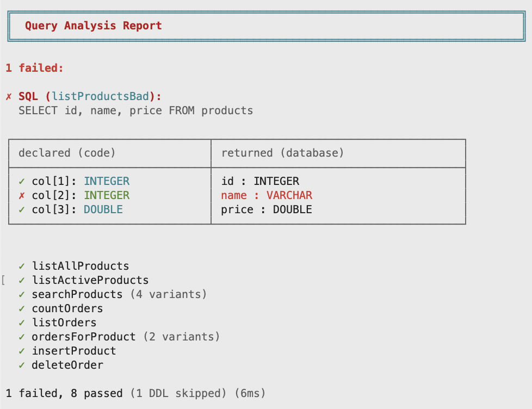
Task: Click the 'listActiveProducts' passed query
Action: (x=90, y=281)
